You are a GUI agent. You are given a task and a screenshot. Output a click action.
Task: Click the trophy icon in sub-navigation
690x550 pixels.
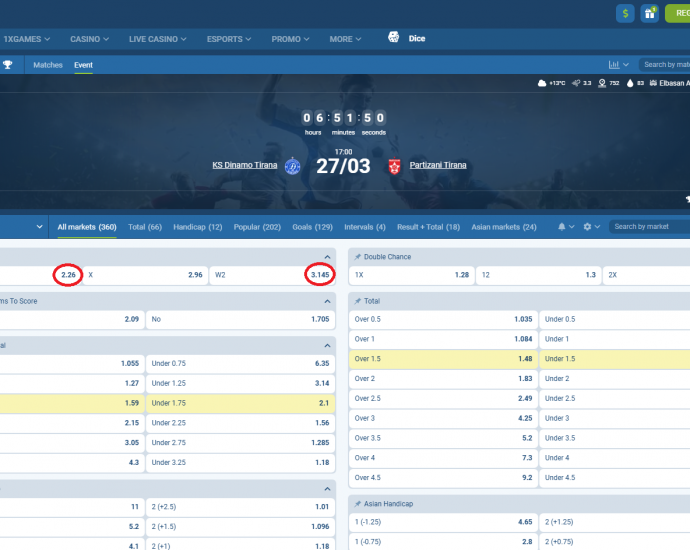[7, 65]
